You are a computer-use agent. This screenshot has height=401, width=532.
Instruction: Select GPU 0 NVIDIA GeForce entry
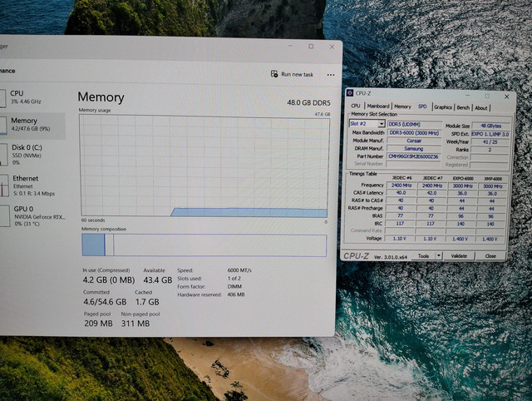(x=32, y=216)
